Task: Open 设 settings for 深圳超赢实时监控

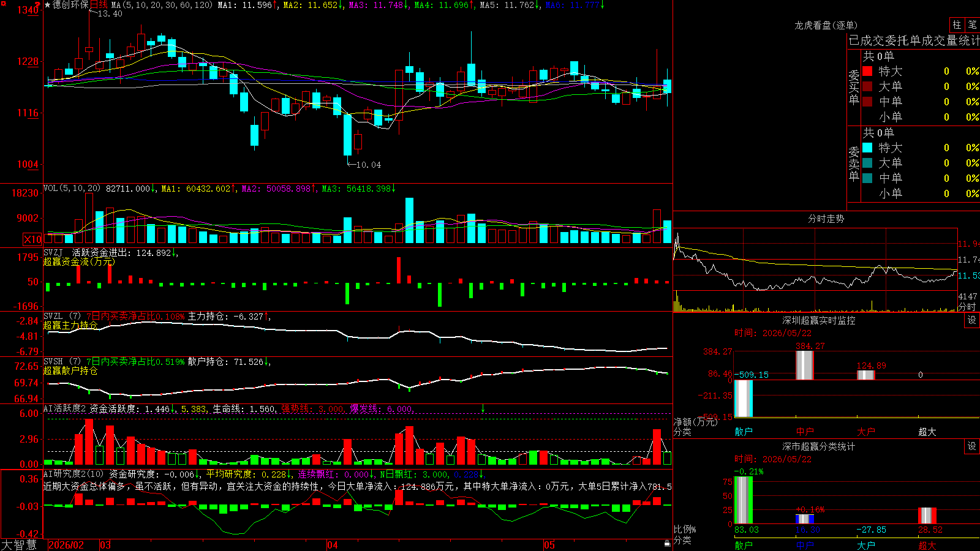Action: (x=972, y=320)
